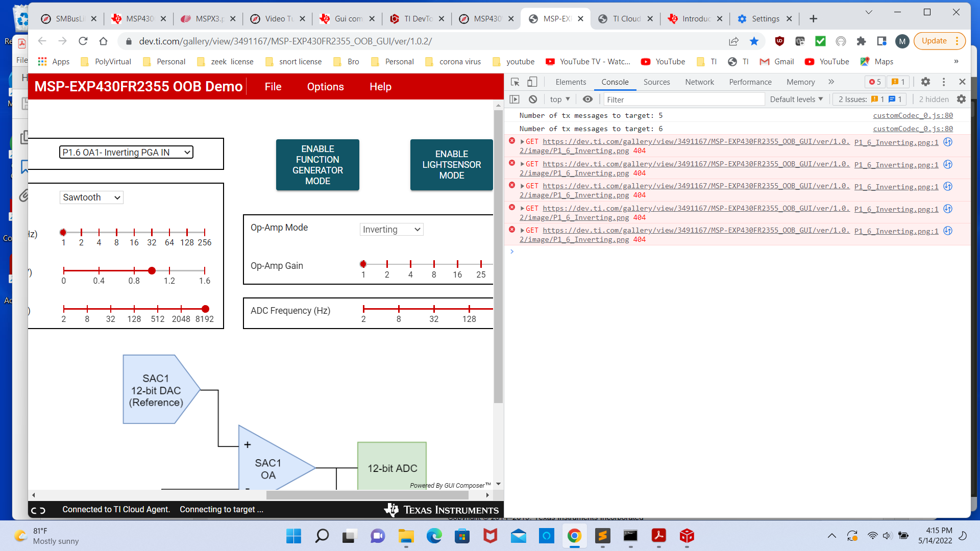Open Sublime Text from taskbar
Image resolution: width=980 pixels, height=551 pixels.
pyautogui.click(x=603, y=536)
